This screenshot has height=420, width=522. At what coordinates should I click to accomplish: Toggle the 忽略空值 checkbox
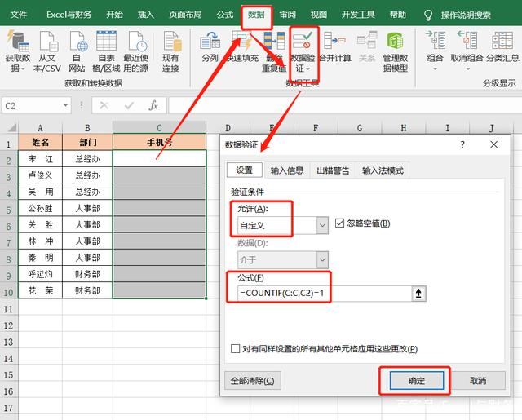point(342,223)
